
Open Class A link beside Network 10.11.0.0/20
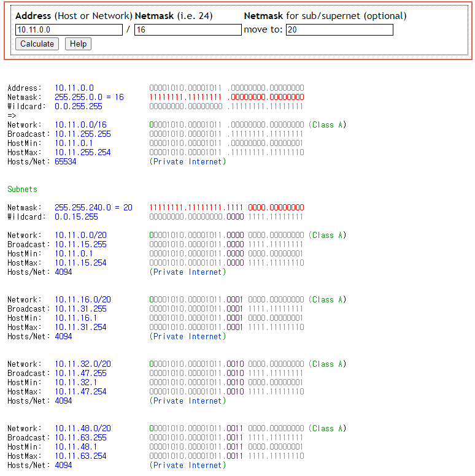click(327, 236)
